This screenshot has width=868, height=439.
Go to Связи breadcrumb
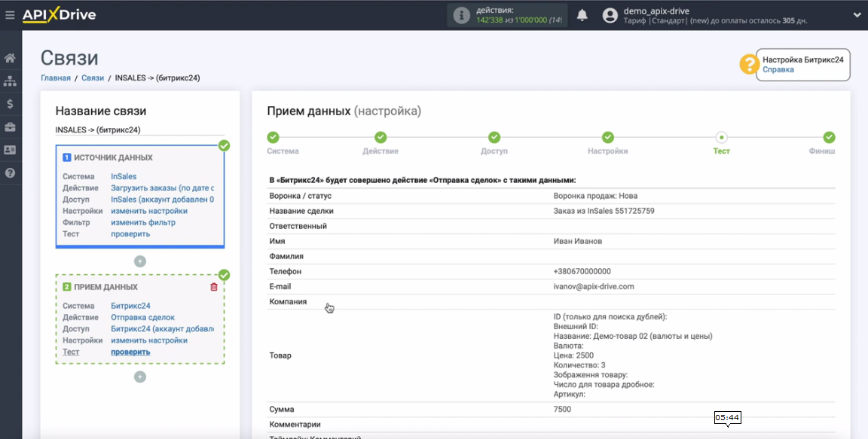coord(93,78)
